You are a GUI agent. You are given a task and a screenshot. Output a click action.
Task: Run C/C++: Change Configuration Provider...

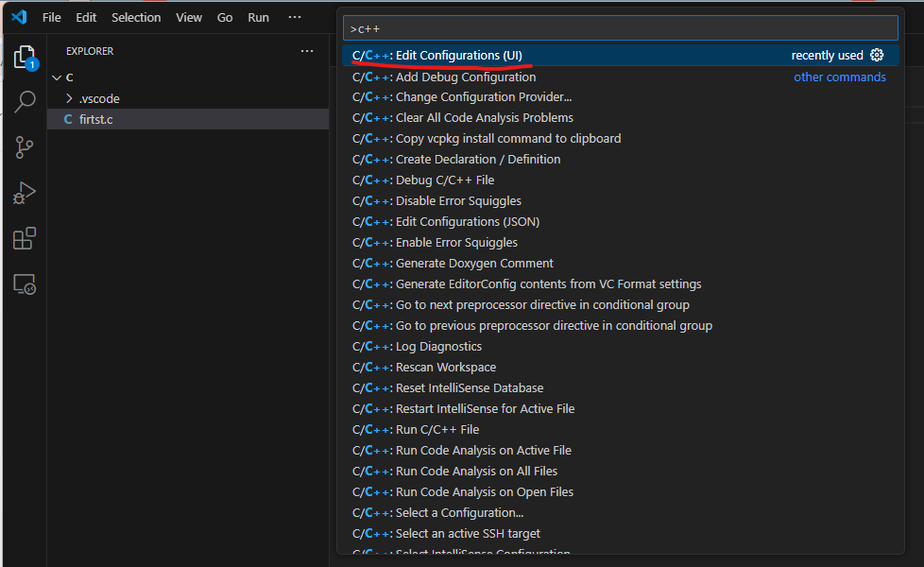click(621, 96)
